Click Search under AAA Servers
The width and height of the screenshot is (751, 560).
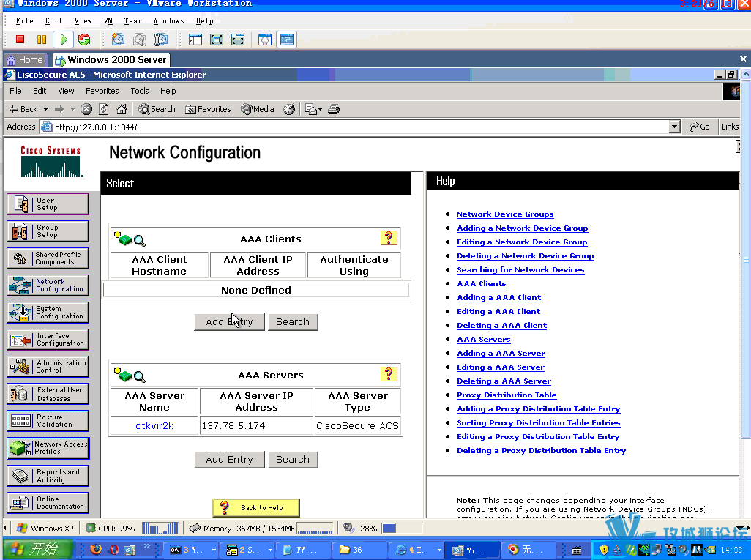pos(293,459)
